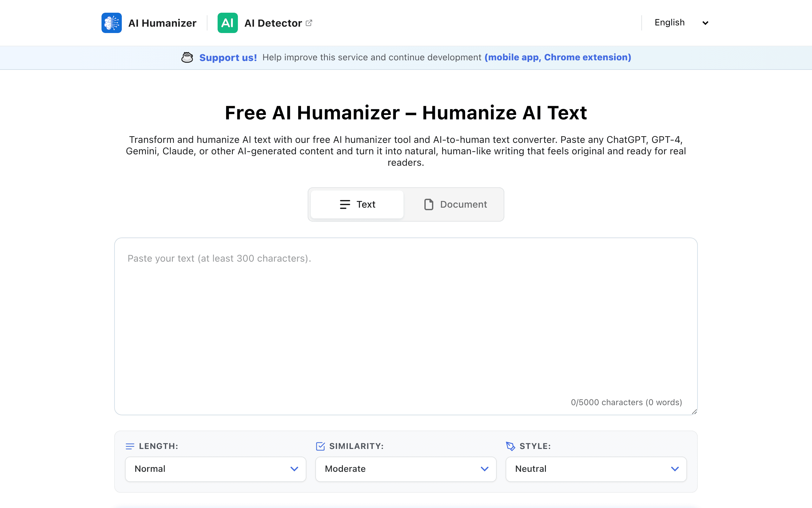Switch to the Text tab
The width and height of the screenshot is (812, 508).
pos(357,204)
